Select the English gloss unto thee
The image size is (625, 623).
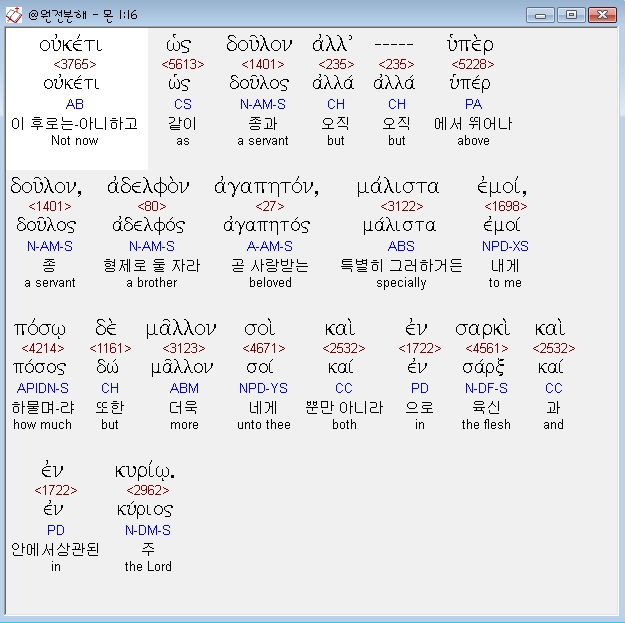[x=263, y=425]
